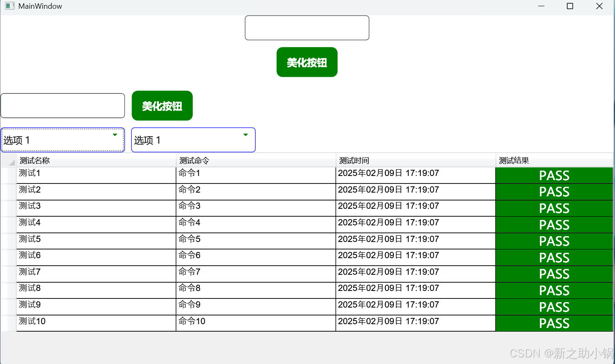Select the 命令1 command cell
This screenshot has height=364, width=615.
point(256,175)
